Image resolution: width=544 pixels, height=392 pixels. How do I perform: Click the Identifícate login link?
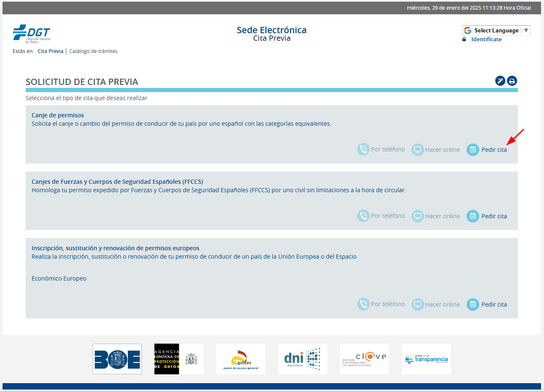click(486, 39)
